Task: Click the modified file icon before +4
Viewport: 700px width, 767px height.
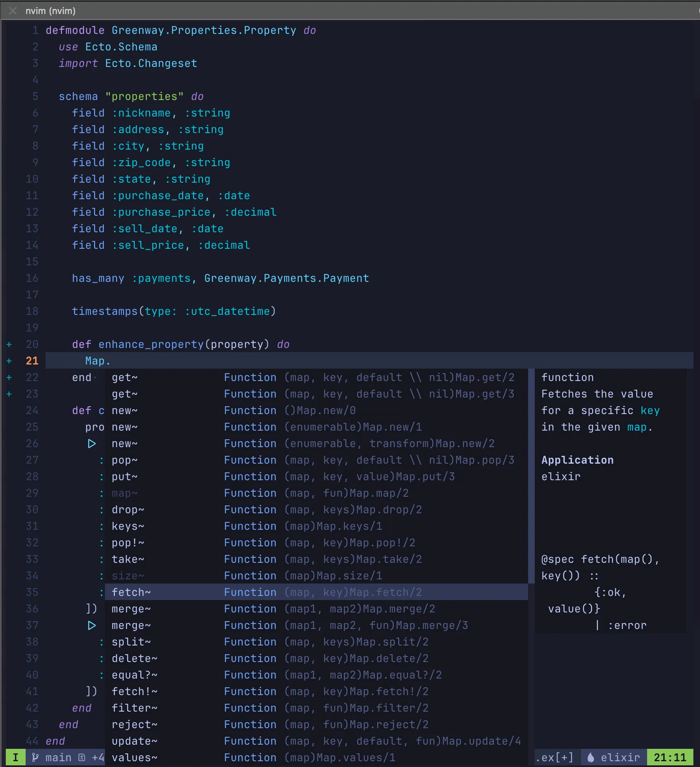Action: pos(82,757)
